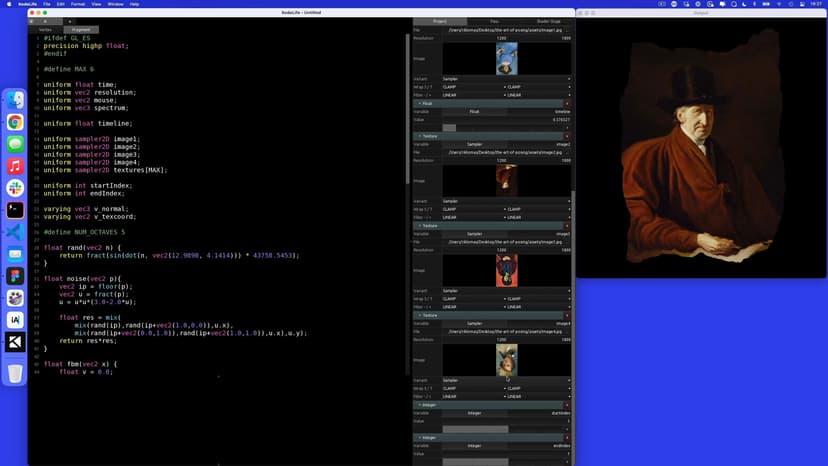Collapse the Float parameter section
828x466 pixels.
click(x=419, y=104)
